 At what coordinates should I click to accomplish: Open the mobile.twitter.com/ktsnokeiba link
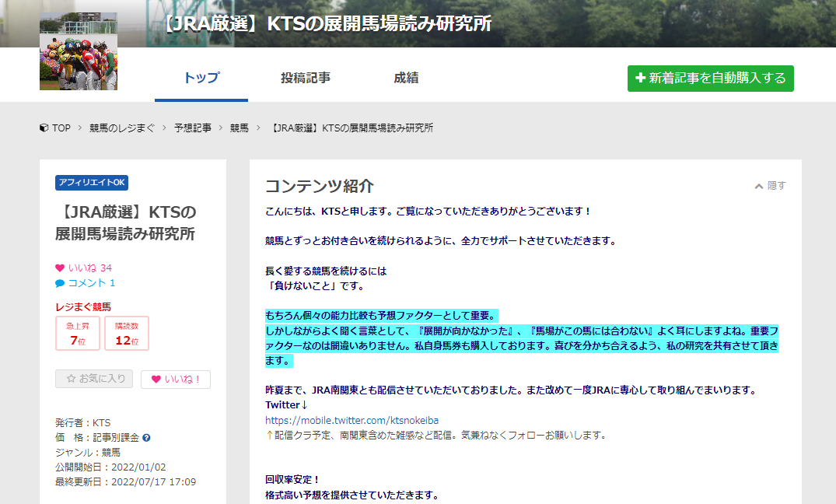coord(352,420)
